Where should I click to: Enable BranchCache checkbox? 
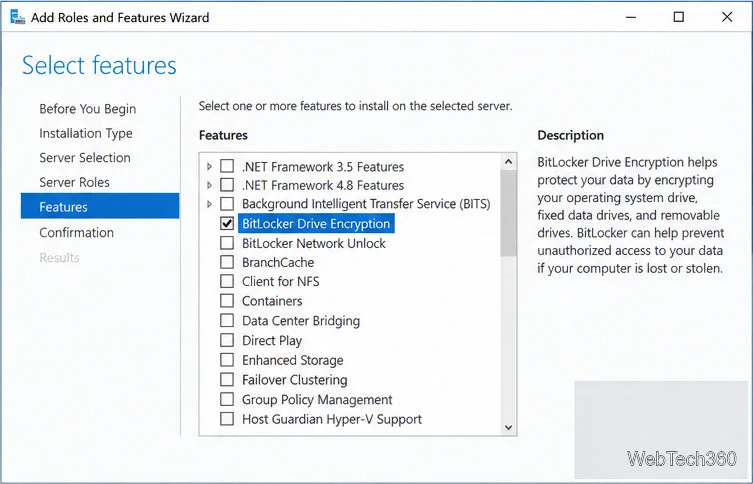point(227,262)
